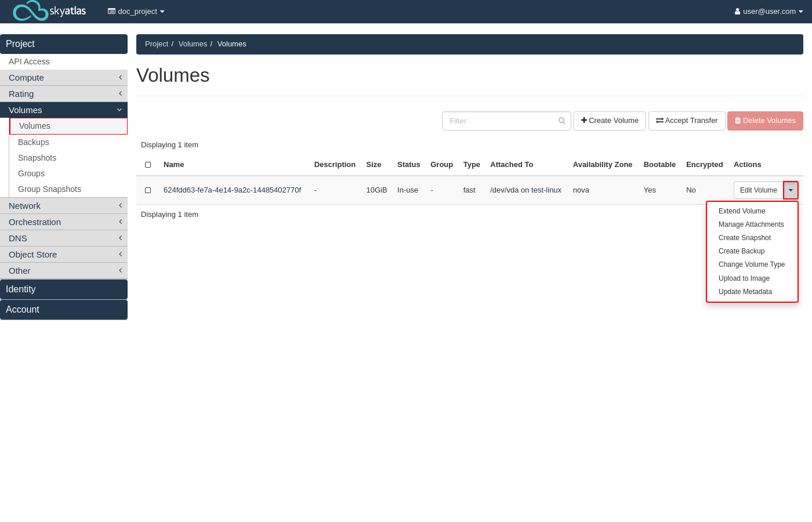Image resolution: width=812 pixels, height=522 pixels.
Task: Tick the select-all checkbox in table header
Action: (x=148, y=165)
